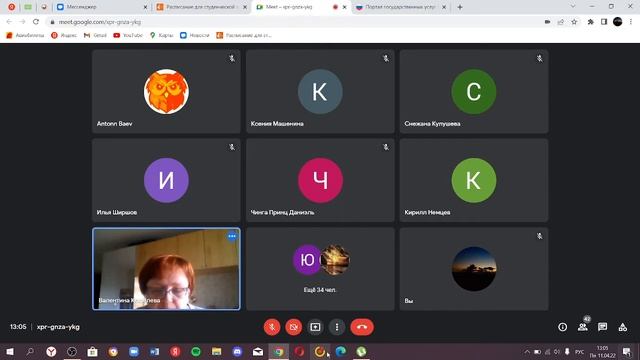Select Antonn Baev's owl avatar tile
Viewport: 640px width, 360px height.
166,91
